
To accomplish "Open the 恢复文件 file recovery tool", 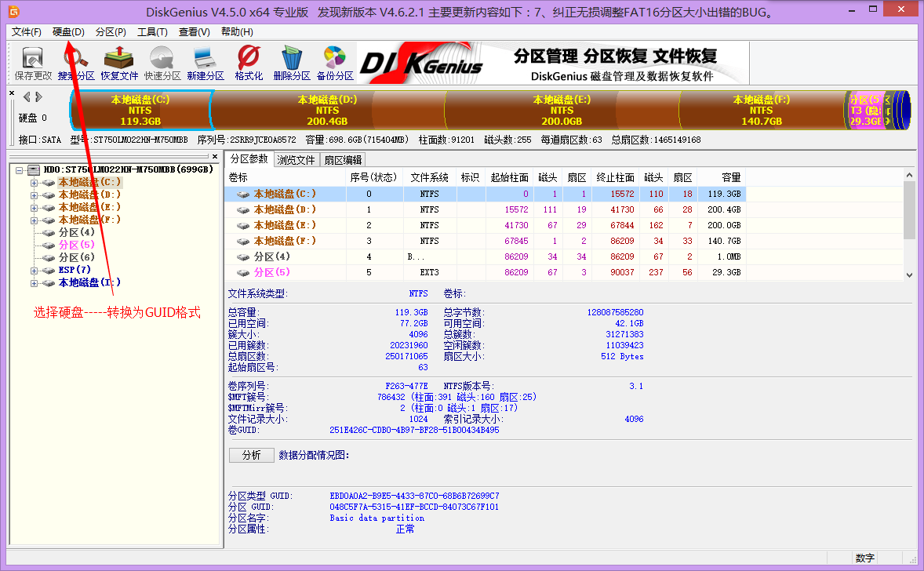I will tap(119, 64).
